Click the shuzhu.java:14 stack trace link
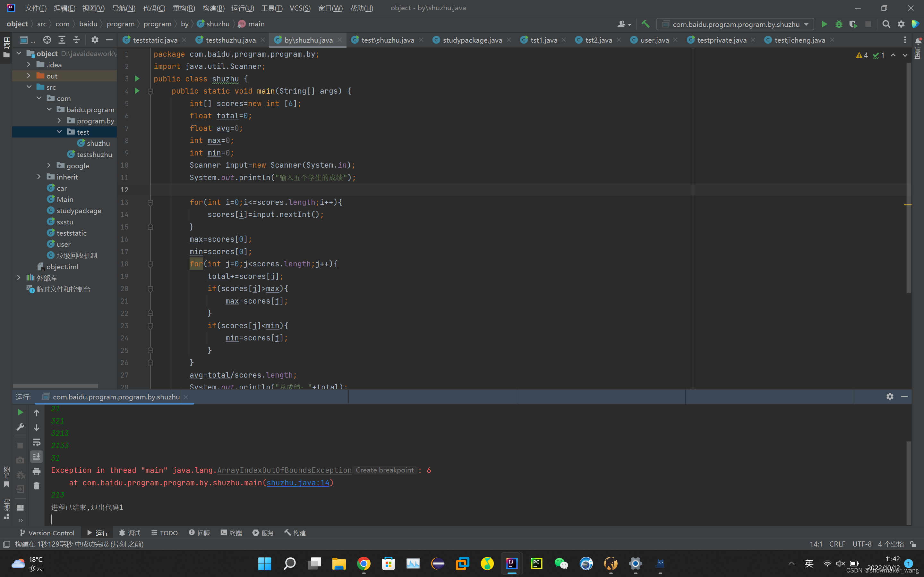The height and width of the screenshot is (577, 924). pyautogui.click(x=298, y=483)
